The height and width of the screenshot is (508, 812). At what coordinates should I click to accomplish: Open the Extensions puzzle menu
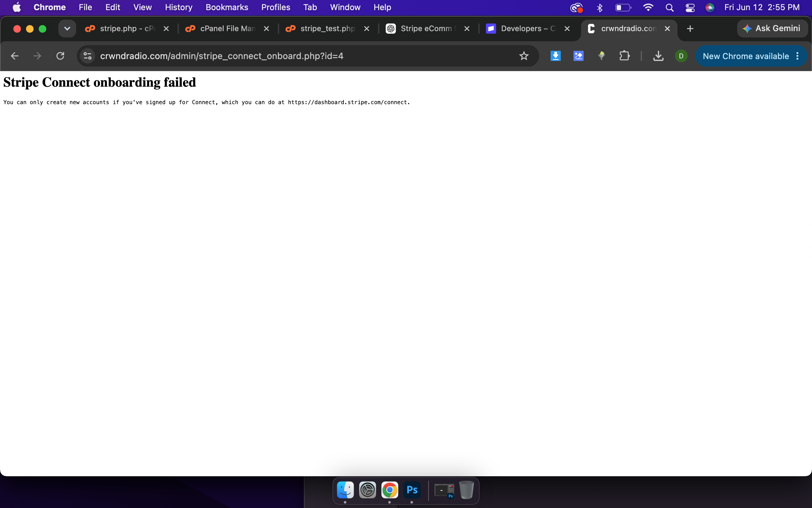click(624, 56)
